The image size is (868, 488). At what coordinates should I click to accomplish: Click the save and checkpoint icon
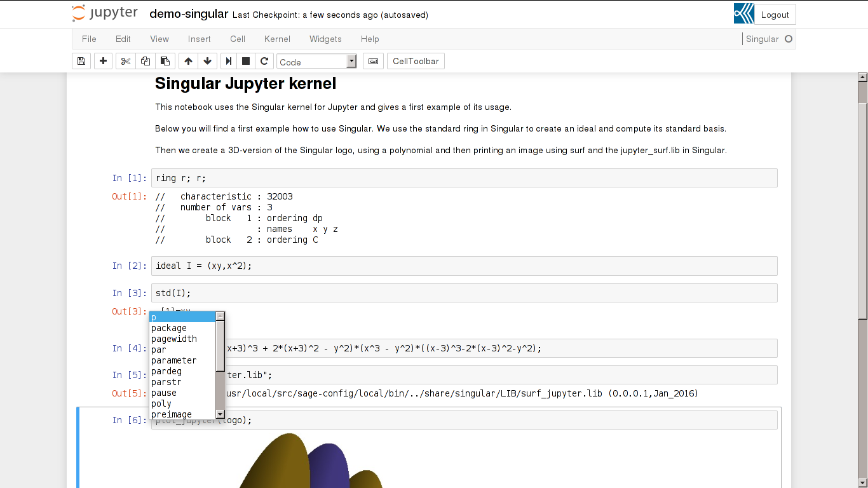pyautogui.click(x=81, y=61)
